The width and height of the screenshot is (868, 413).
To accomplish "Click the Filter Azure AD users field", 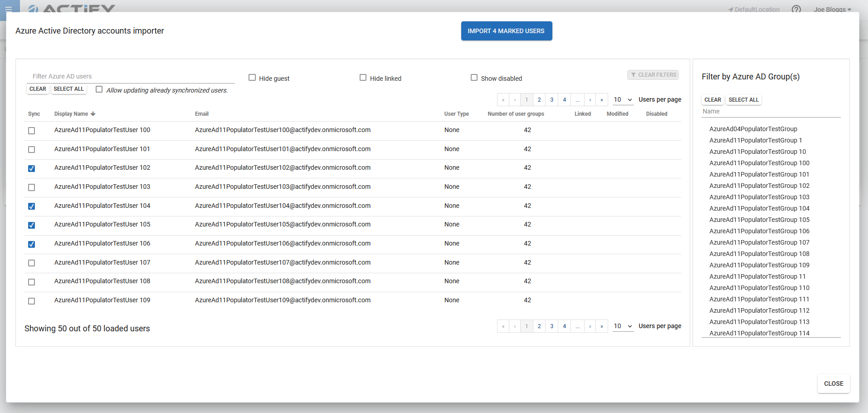I will click(132, 76).
